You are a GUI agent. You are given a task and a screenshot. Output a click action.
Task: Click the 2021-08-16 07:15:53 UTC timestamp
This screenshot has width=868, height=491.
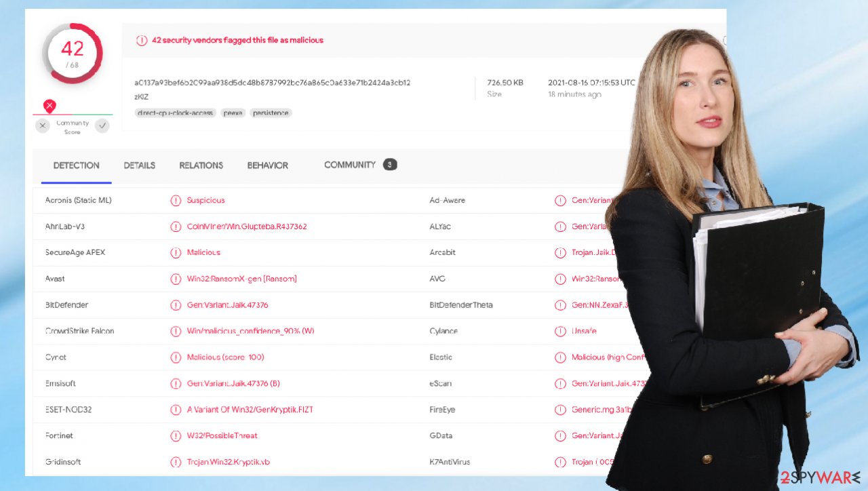pyautogui.click(x=591, y=83)
